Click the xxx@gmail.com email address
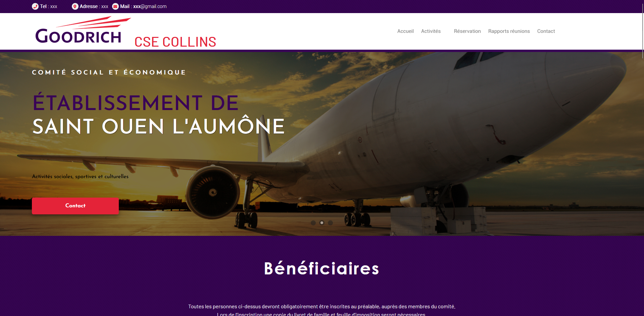 pyautogui.click(x=150, y=6)
